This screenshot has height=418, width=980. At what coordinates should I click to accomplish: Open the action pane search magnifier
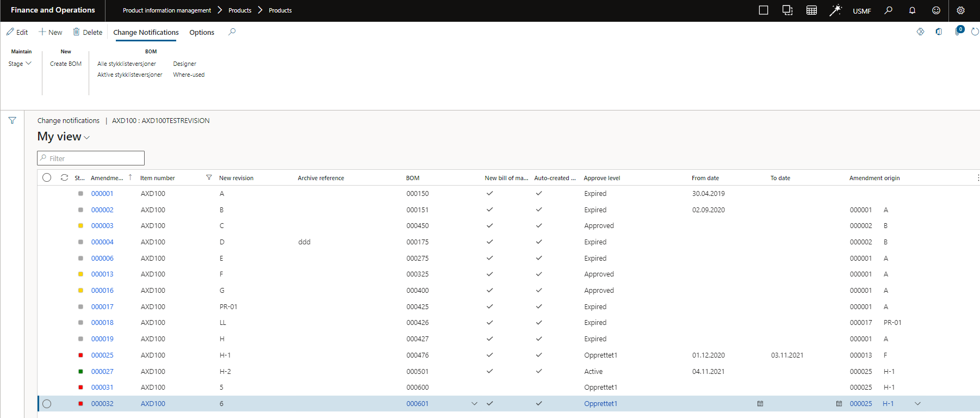(232, 32)
